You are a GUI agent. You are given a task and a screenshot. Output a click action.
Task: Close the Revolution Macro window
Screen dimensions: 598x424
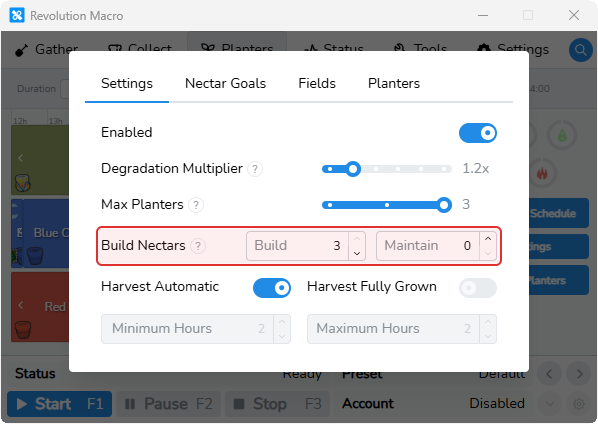click(x=574, y=16)
